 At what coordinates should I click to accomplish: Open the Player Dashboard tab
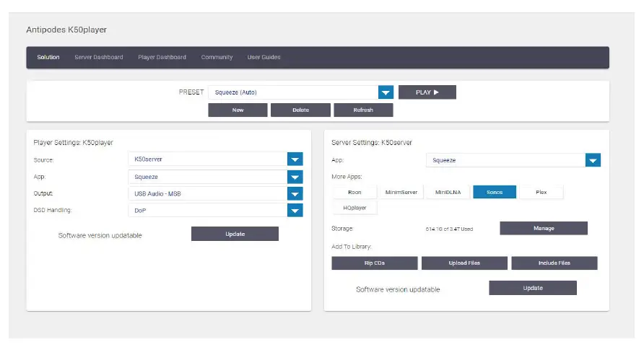(162, 57)
